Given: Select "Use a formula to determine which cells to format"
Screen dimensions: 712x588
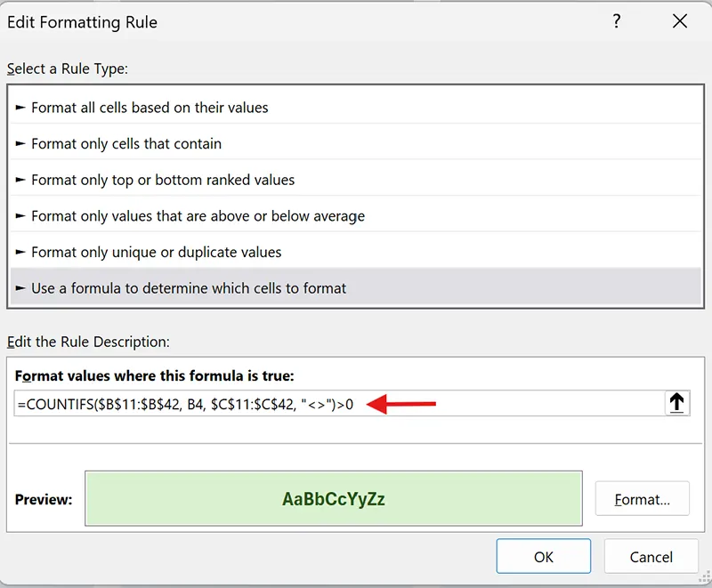Looking at the screenshot, I should [189, 288].
